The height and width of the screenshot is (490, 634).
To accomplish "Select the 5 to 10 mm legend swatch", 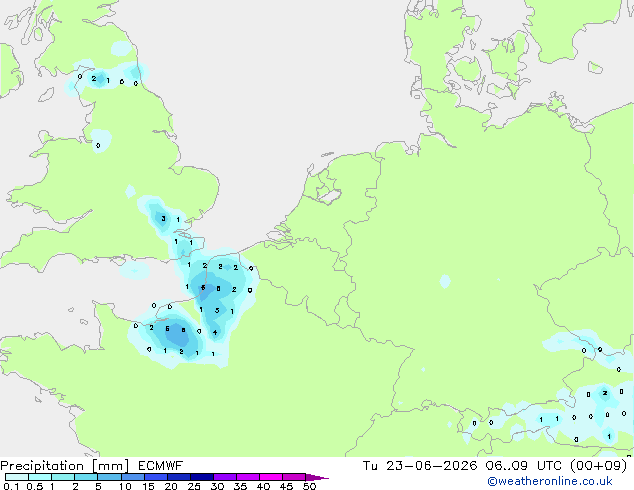I will tap(109, 477).
